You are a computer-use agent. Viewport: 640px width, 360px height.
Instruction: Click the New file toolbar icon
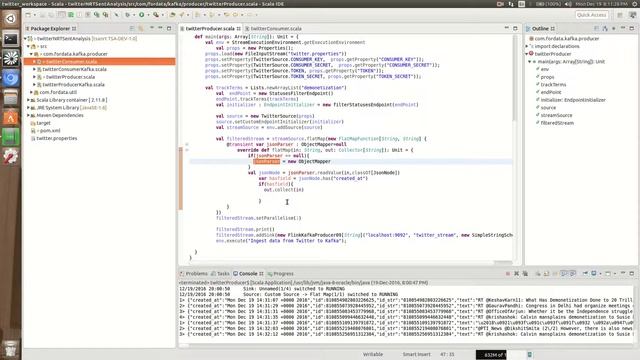(28, 15)
